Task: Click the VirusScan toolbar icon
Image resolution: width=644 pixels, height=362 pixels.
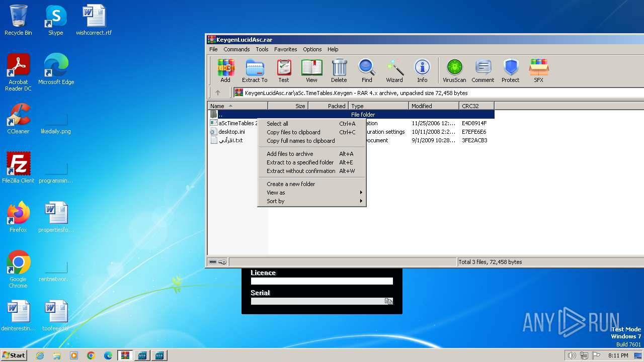Action: coord(454,70)
